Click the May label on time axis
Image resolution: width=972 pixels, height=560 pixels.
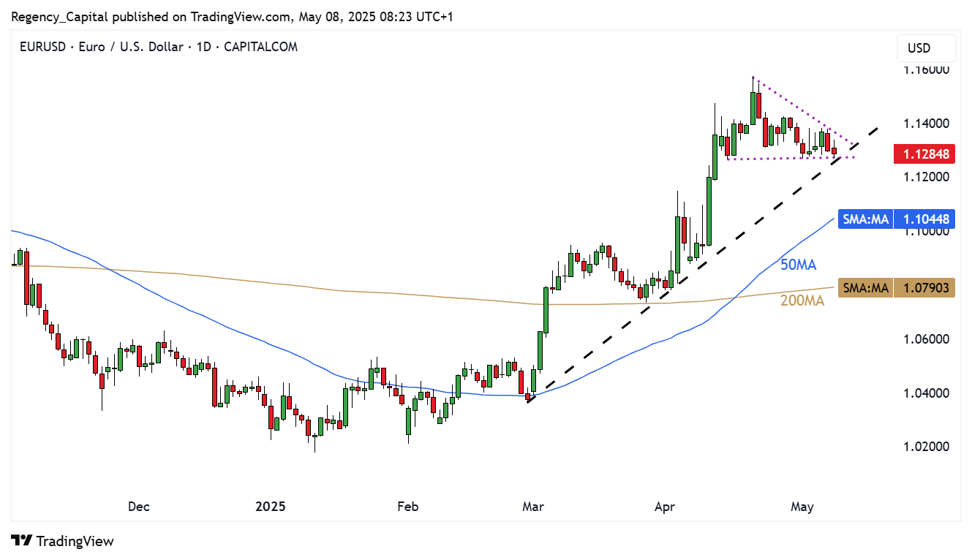[802, 506]
